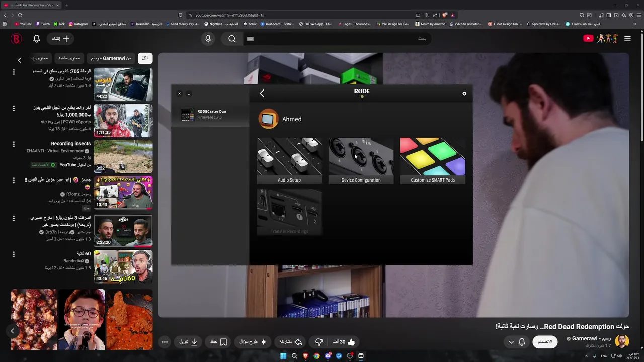The height and width of the screenshot is (362, 644).
Task: Start voice search with microphone icon
Action: coord(208,39)
